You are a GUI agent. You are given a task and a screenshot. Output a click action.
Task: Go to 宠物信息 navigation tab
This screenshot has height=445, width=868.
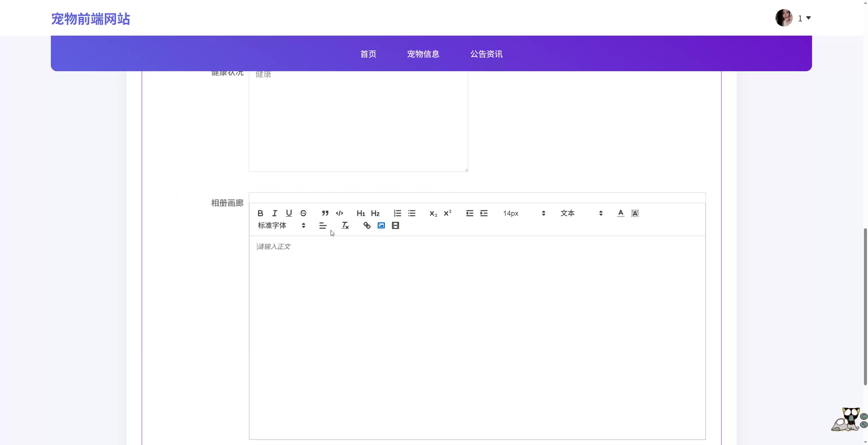coord(423,54)
